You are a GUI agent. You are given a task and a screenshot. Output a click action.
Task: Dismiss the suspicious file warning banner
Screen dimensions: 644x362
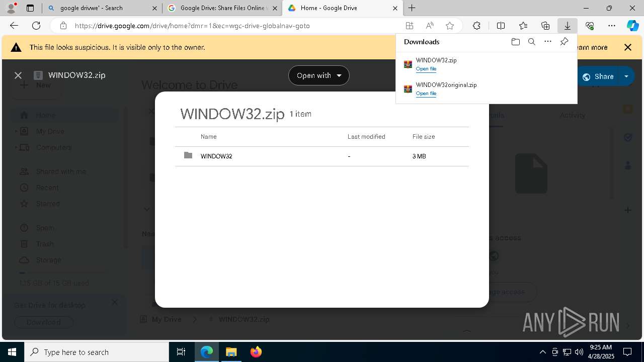point(628,47)
